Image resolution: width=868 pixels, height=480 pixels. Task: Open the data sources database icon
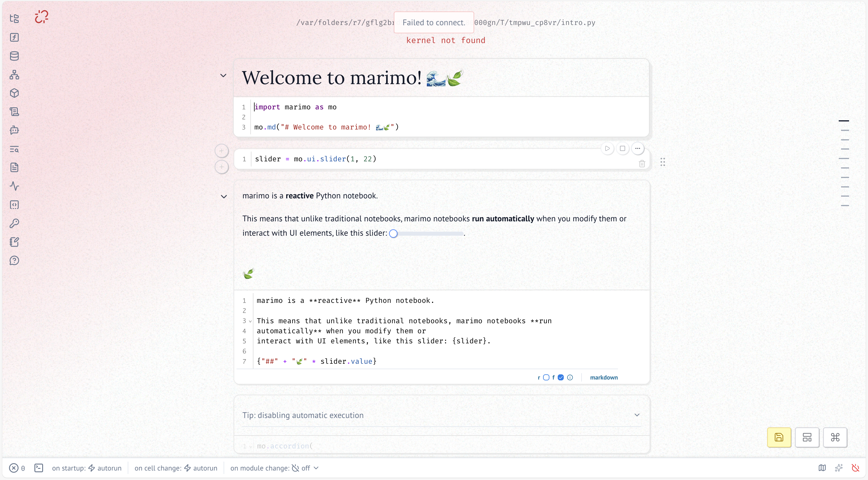(14, 56)
